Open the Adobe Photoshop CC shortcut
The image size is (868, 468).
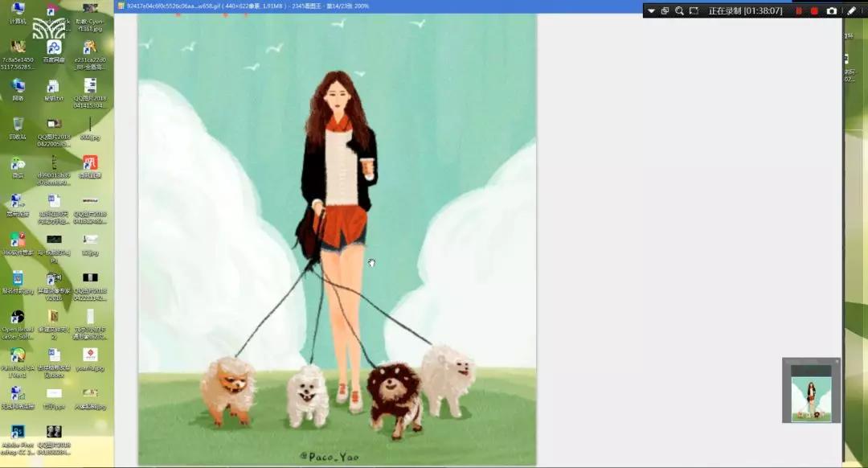point(18,441)
